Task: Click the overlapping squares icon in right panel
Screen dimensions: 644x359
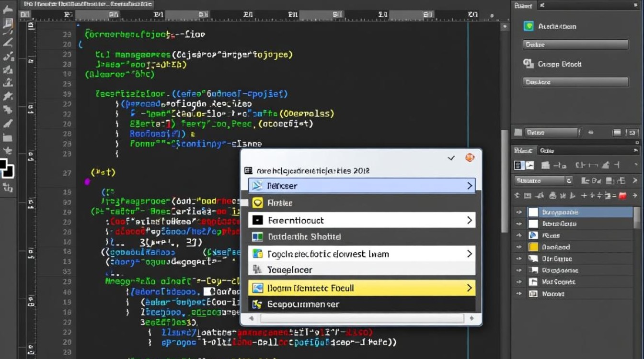Action: point(529,64)
